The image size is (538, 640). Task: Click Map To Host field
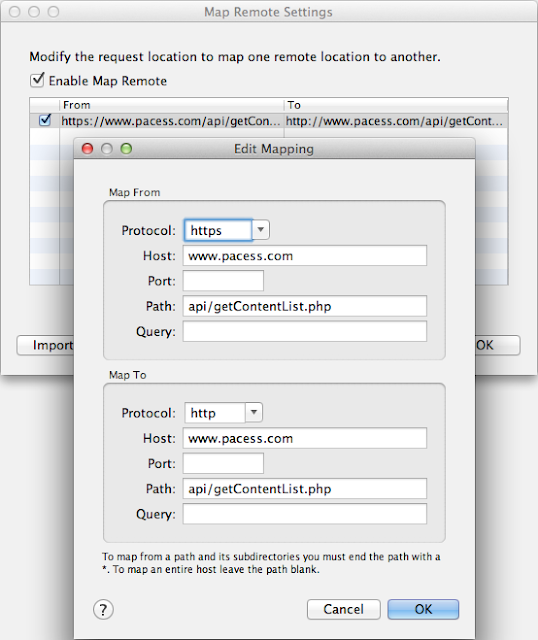(x=305, y=438)
